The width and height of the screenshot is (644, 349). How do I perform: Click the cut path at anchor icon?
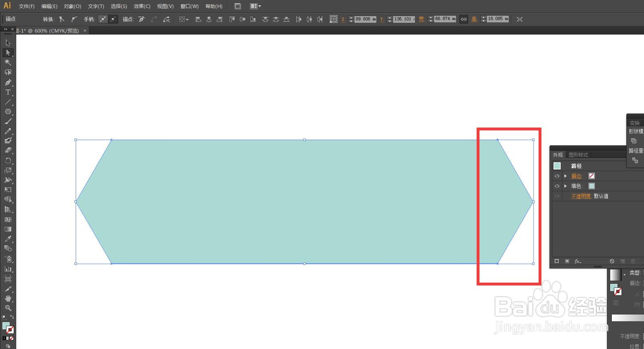166,19
